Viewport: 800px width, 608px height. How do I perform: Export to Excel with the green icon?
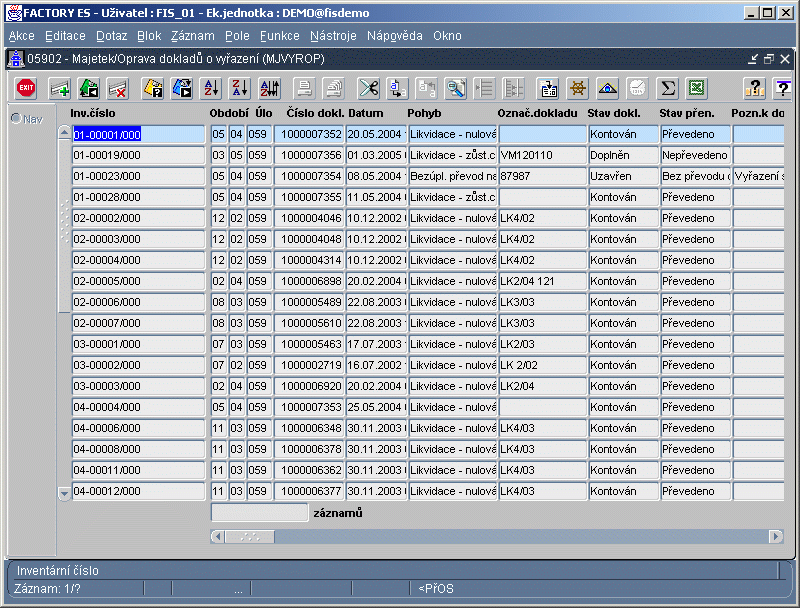(x=696, y=88)
